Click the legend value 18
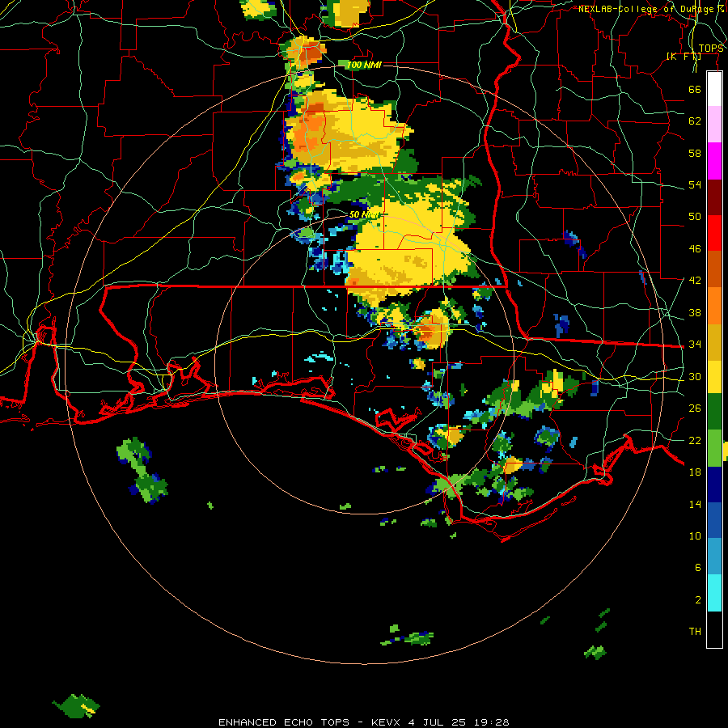Image resolution: width=728 pixels, height=728 pixels. pyautogui.click(x=695, y=472)
